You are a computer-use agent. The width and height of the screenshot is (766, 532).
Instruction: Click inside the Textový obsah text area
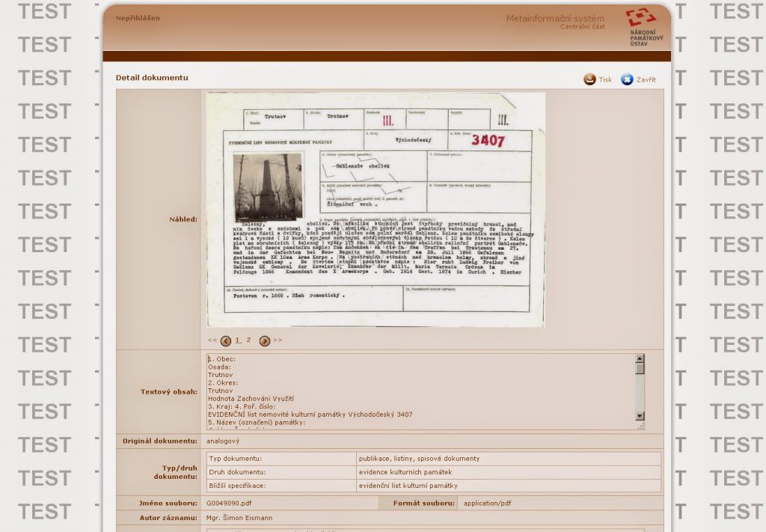click(420, 392)
